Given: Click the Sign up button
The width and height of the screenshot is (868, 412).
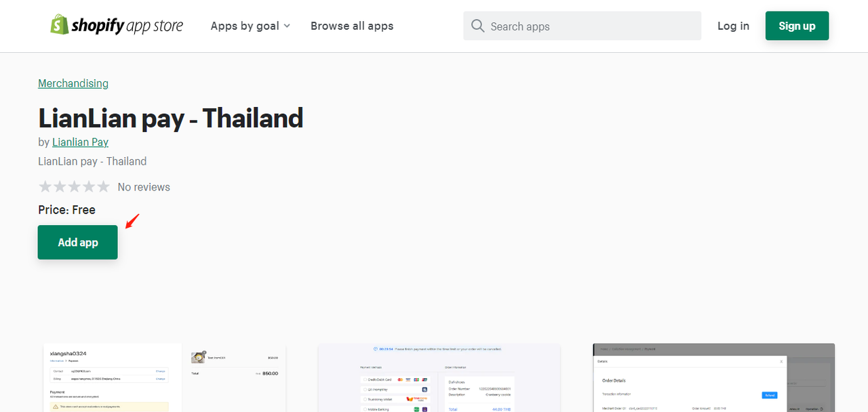Looking at the screenshot, I should tap(797, 26).
